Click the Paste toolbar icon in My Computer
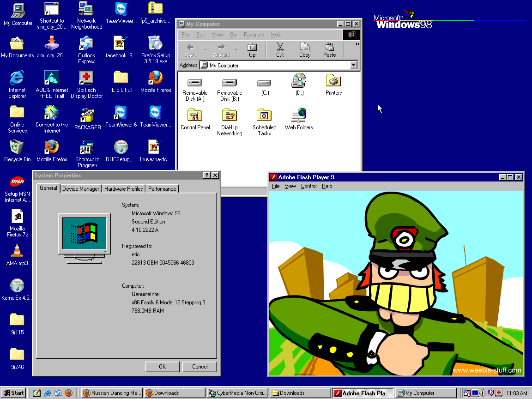Viewport: 532px width, 399px height. pos(329,50)
